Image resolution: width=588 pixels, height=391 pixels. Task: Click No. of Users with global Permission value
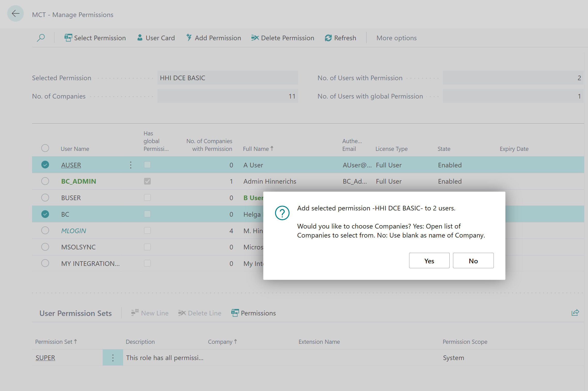(513, 96)
